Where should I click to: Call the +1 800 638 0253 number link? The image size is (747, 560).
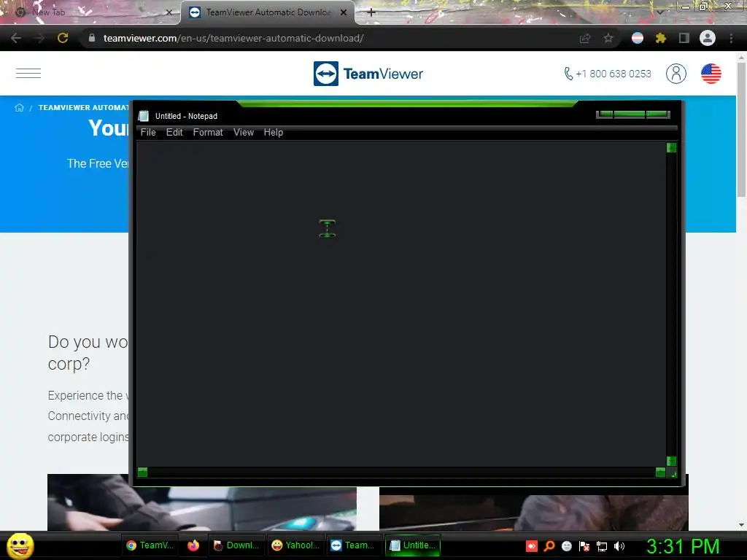click(x=608, y=74)
